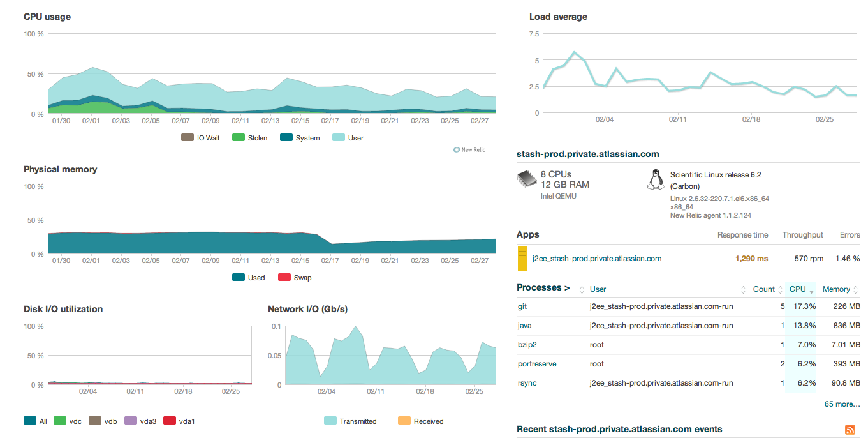Click the 570 rpm throughput value
The width and height of the screenshot is (868, 438).
tap(809, 259)
